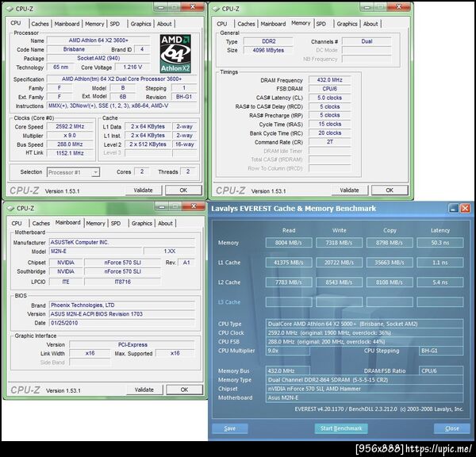The image size is (476, 457).
Task: Click the CAS# Latency 5.0 clocks value
Action: click(330, 98)
